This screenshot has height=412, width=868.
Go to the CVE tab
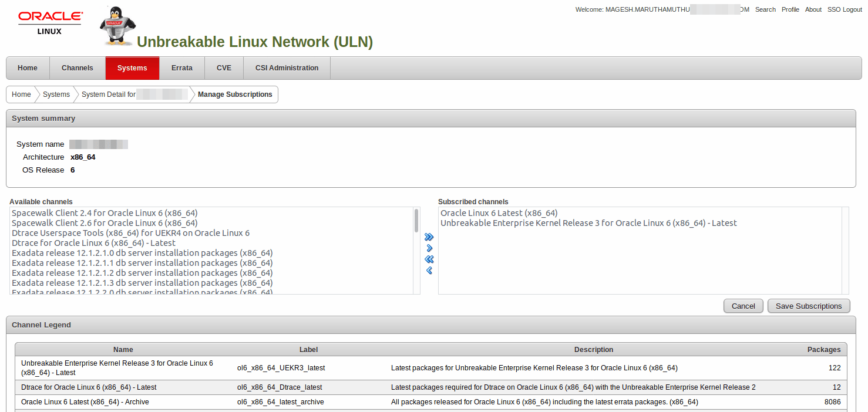point(224,68)
